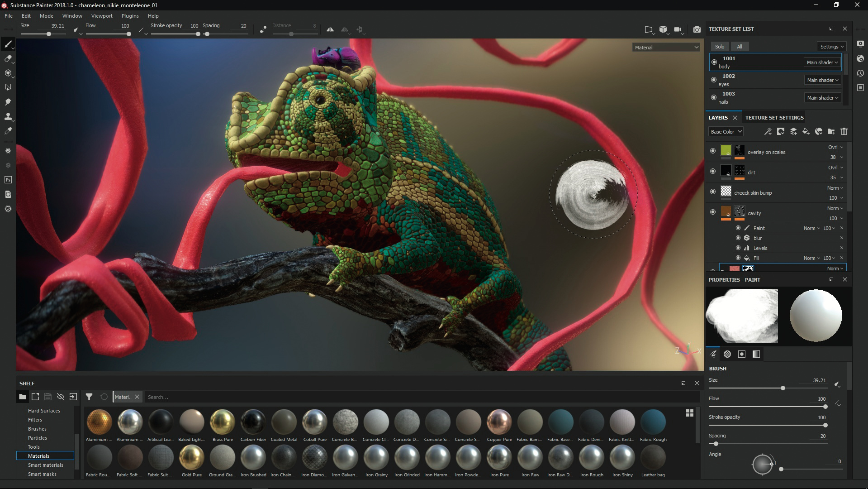Toggle symmetry icon in top toolbar
Screen dimensions: 868x489
click(x=330, y=29)
